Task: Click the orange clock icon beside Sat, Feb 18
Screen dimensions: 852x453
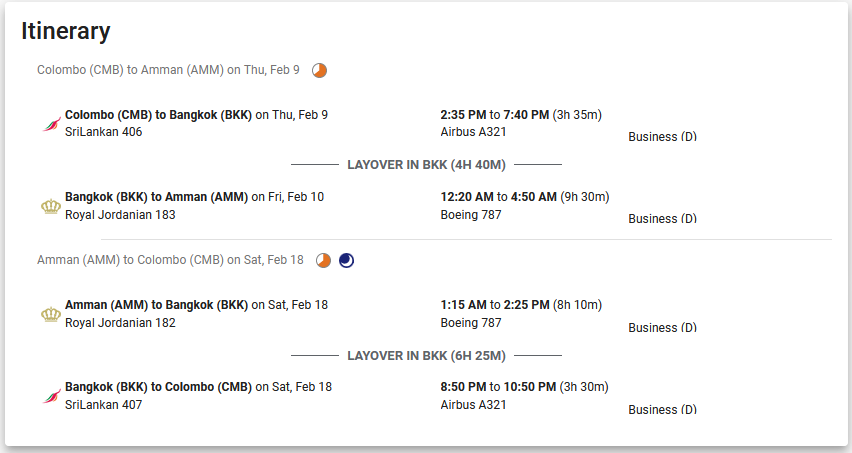Action: [323, 261]
